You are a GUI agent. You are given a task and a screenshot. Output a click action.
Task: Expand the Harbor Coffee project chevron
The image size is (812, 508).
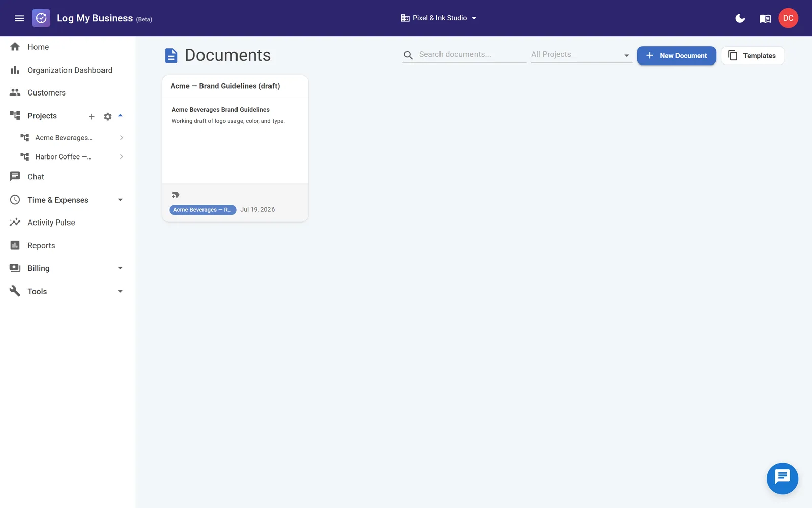[122, 157]
